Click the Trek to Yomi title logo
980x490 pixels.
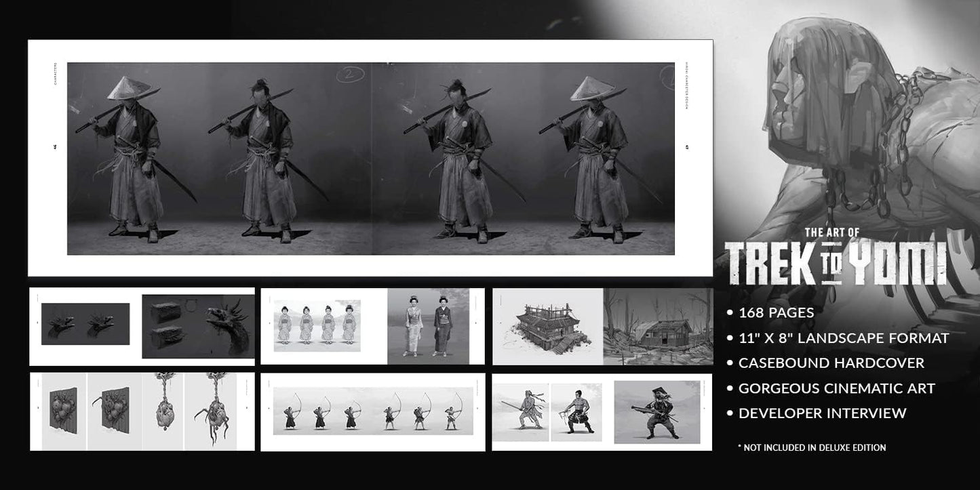click(x=836, y=259)
